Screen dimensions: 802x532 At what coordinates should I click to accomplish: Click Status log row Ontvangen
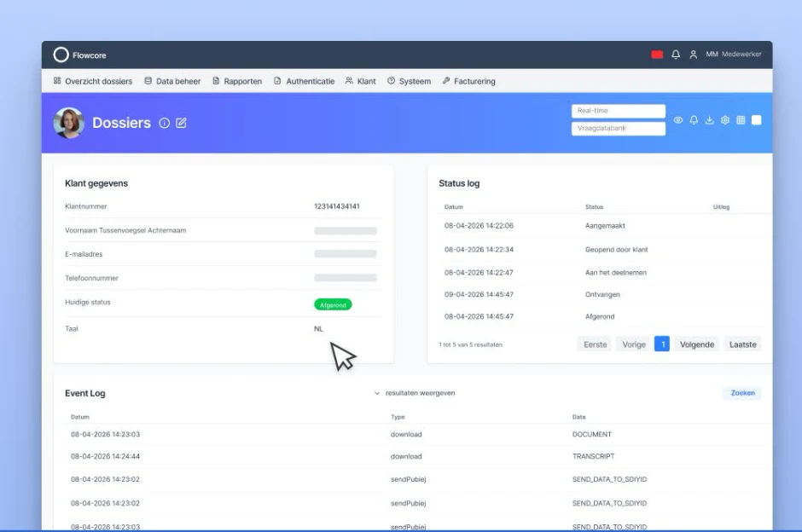605,294
